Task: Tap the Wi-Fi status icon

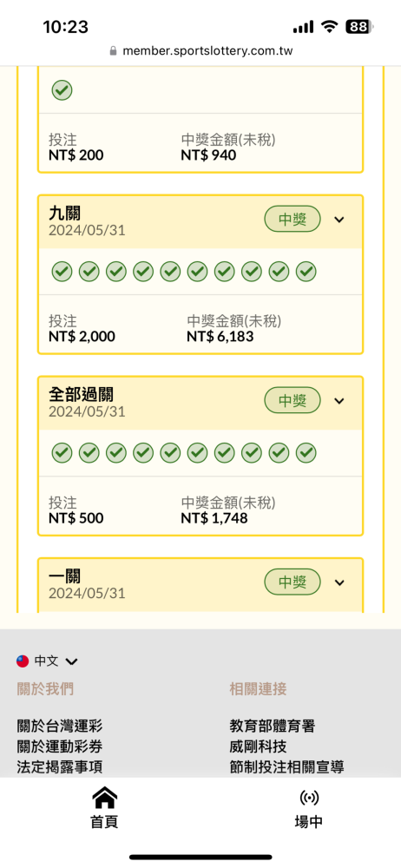Action: 330,27
